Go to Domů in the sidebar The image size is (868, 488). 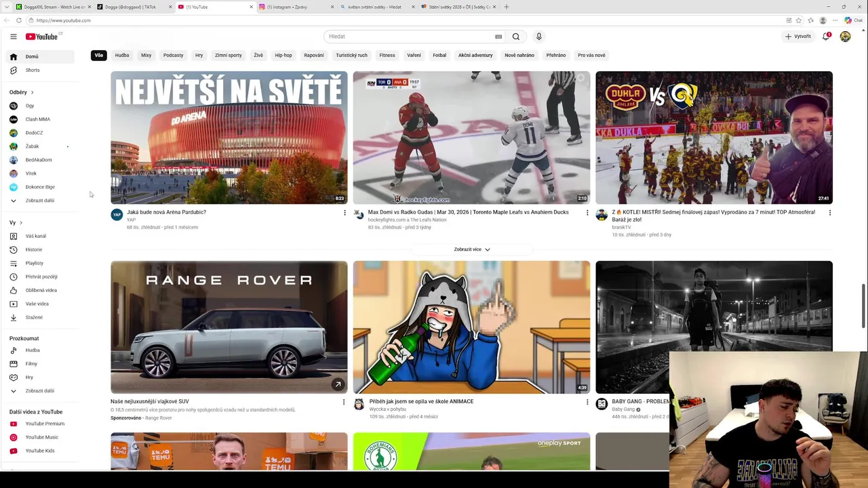tap(39, 56)
